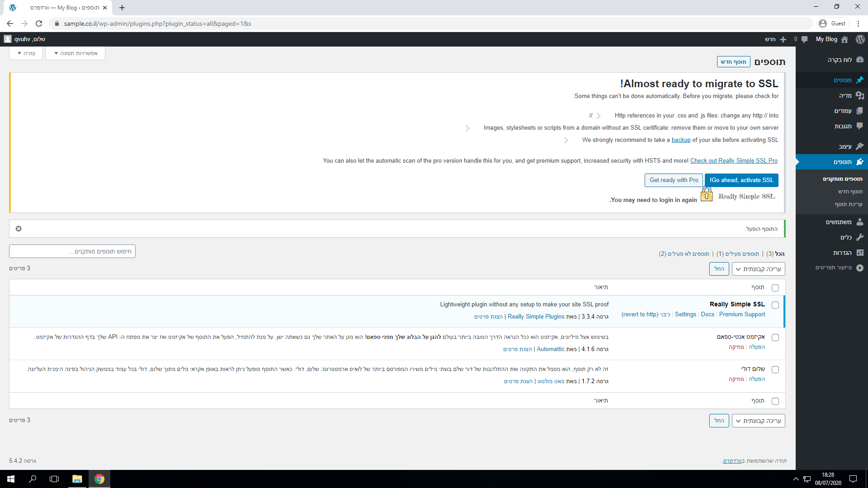Viewport: 868px width, 488px height.
Task: Open Really Simple SSL Settings link
Action: tap(685, 314)
